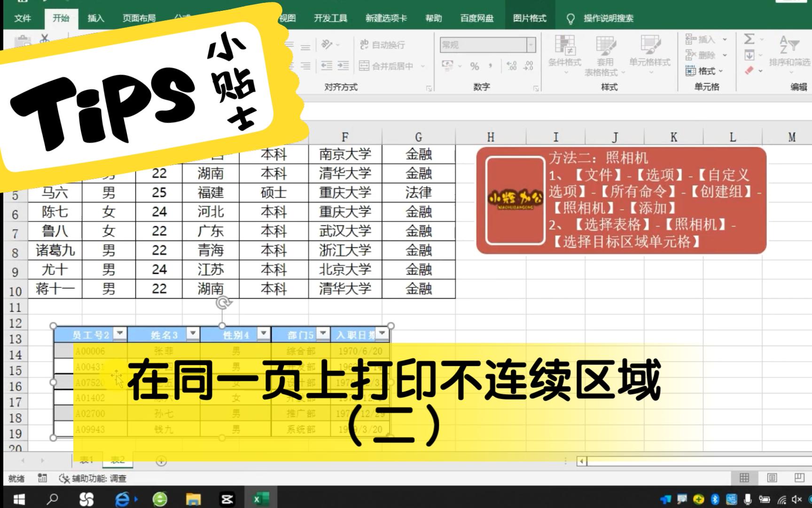812x508 pixels.
Task: Apply comma style number format
Action: [490, 66]
